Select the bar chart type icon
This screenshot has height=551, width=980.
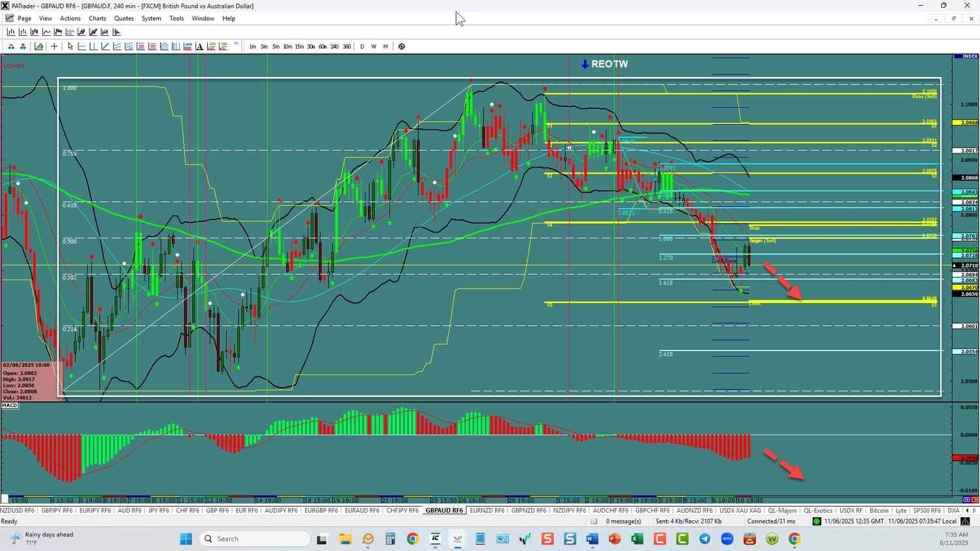pyautogui.click(x=11, y=32)
